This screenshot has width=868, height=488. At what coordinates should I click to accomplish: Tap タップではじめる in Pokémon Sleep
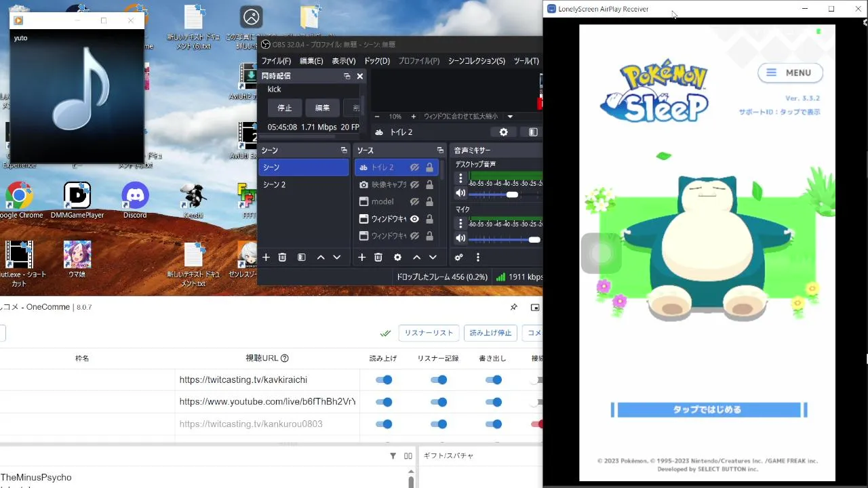click(709, 409)
